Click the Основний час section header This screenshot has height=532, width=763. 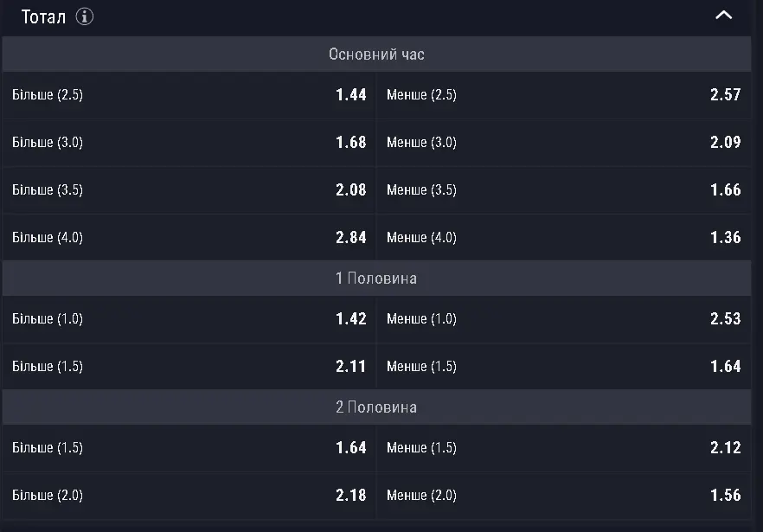coord(376,54)
